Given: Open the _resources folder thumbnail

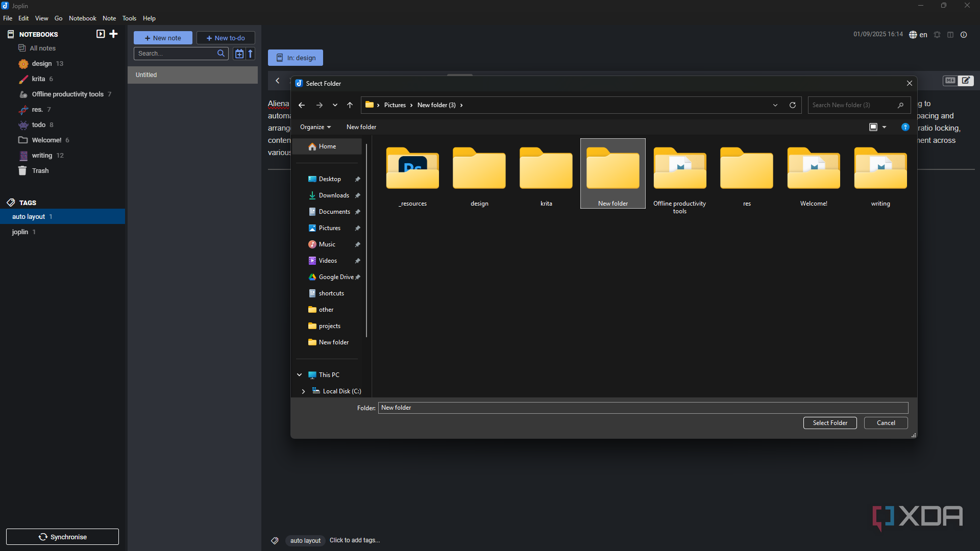Looking at the screenshot, I should 412,168.
